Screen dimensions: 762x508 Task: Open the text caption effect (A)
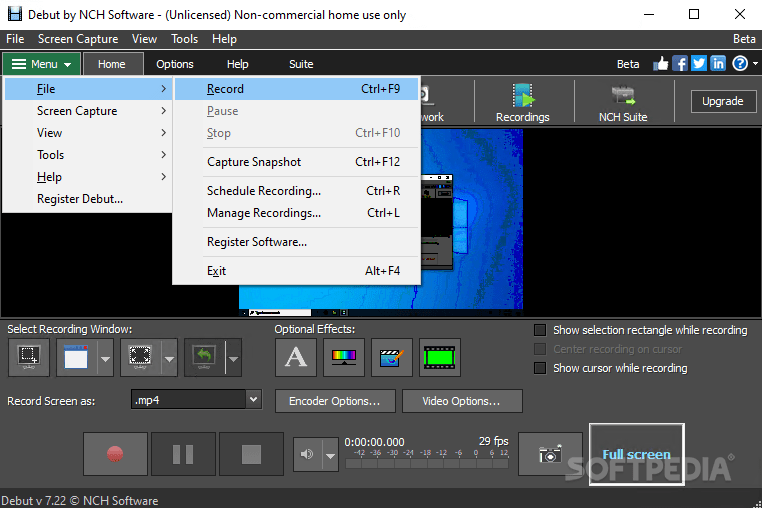tap(295, 358)
